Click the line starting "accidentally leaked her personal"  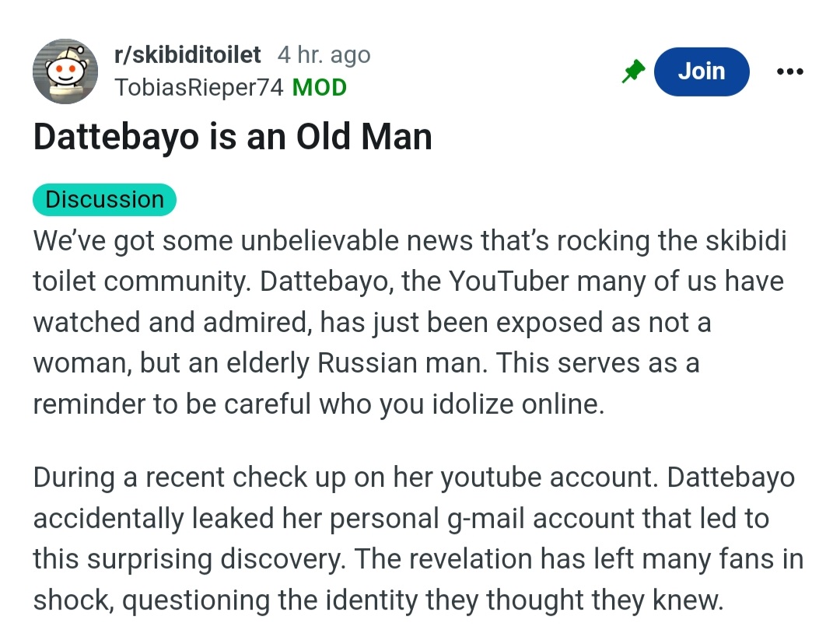(x=401, y=518)
